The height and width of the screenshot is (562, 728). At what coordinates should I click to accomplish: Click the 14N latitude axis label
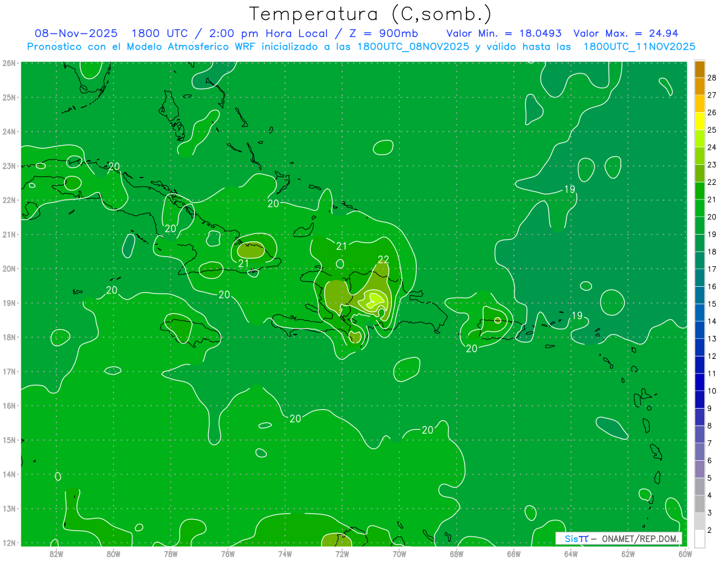pyautogui.click(x=9, y=474)
